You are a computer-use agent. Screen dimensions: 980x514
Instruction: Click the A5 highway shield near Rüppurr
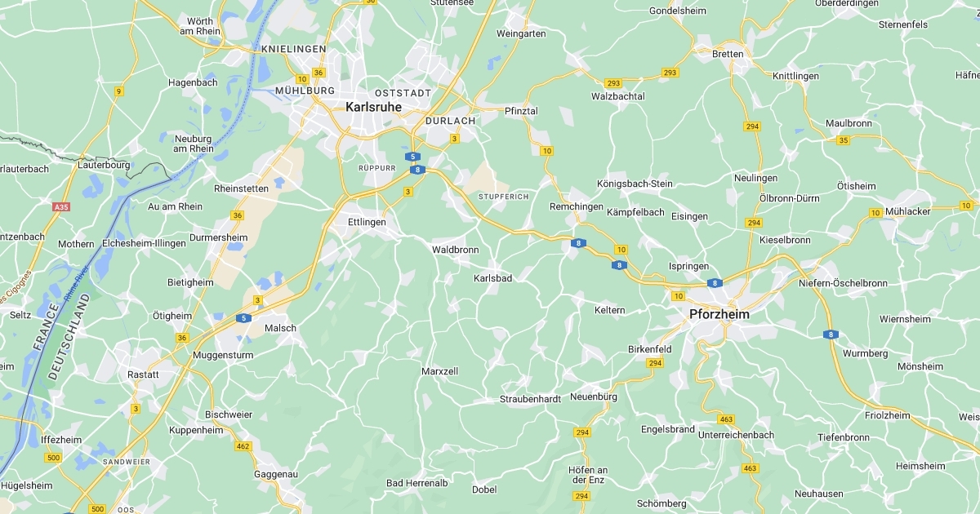pos(414,157)
